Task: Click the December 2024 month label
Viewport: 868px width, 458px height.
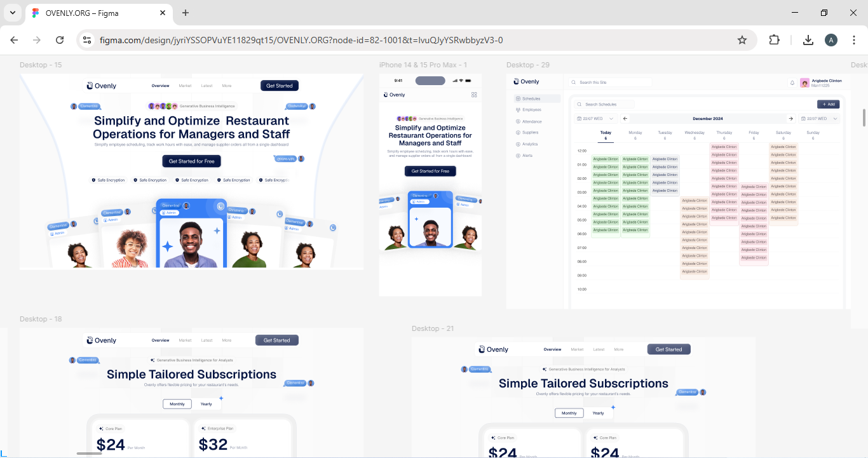Action: (708, 119)
